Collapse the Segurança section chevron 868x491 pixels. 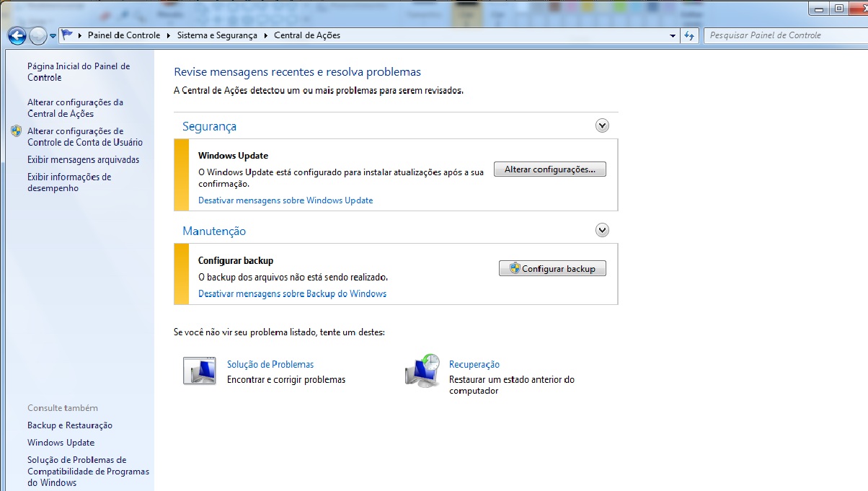pyautogui.click(x=603, y=125)
